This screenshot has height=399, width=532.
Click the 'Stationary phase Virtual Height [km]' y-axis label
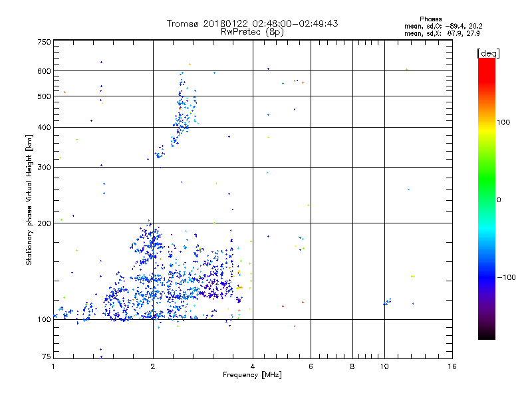(x=29, y=199)
